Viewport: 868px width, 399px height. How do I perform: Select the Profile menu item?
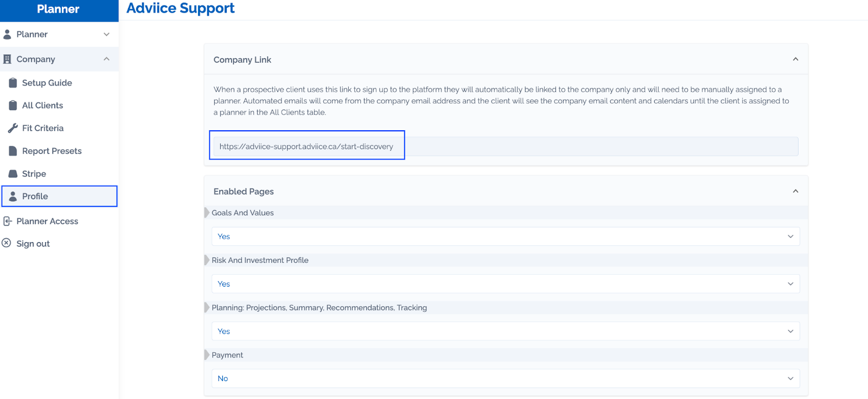coord(59,197)
